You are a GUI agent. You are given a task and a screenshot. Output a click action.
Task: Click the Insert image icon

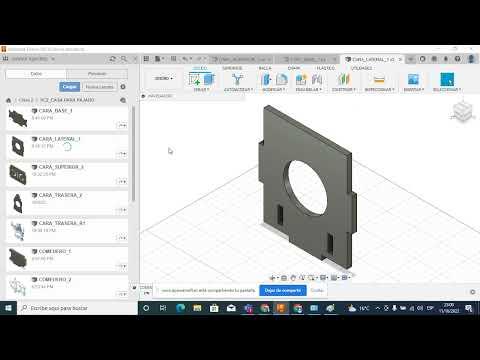pos(413,79)
